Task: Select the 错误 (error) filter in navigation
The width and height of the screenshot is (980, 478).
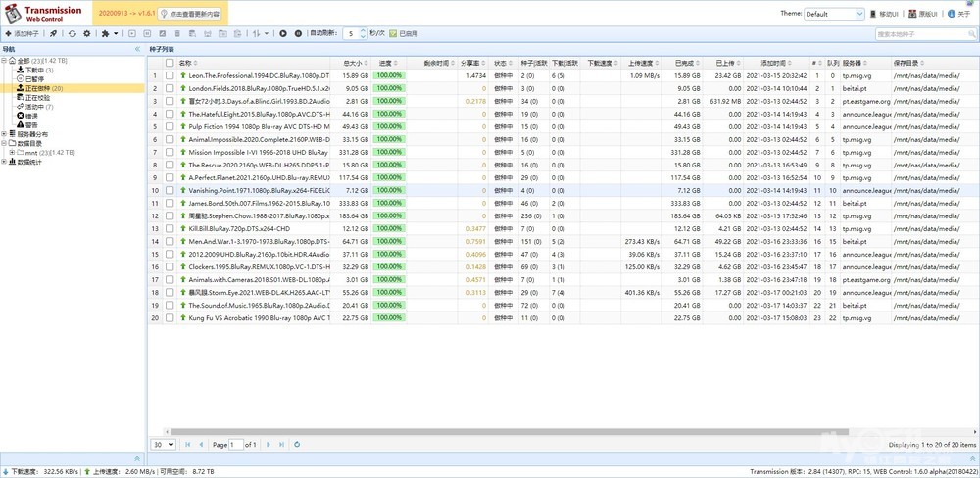Action: 30,116
